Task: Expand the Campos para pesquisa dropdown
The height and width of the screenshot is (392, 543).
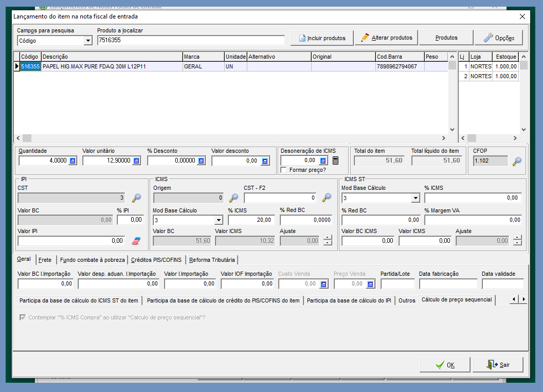Action: (88, 41)
